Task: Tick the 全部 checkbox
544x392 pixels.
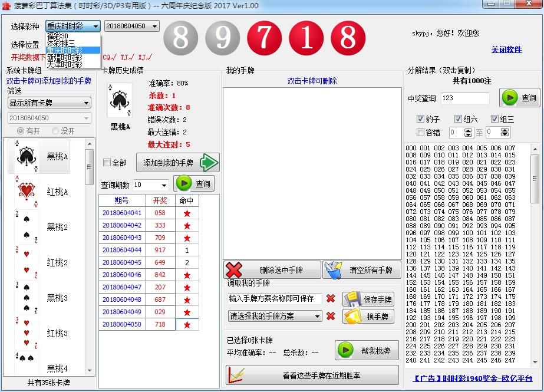Action: 107,163
